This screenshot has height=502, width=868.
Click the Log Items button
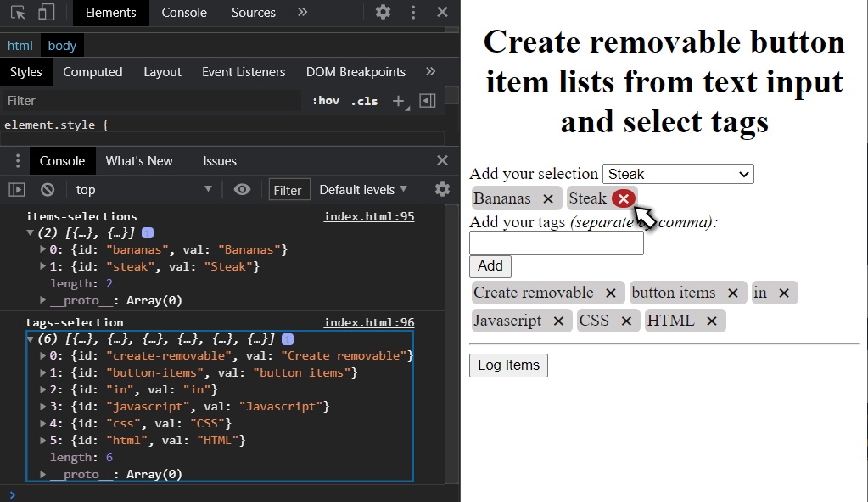(x=508, y=365)
